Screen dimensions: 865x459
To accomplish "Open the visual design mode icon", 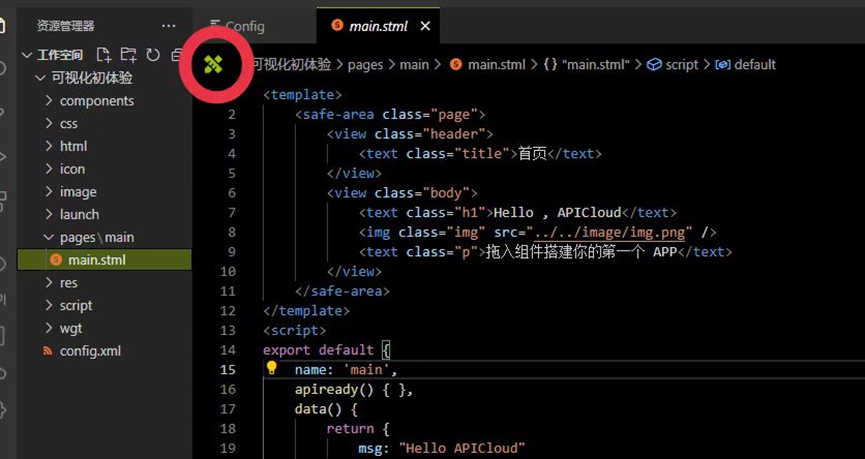I will pos(213,65).
